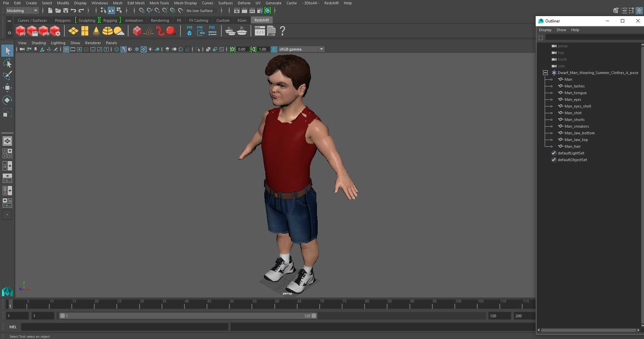Toggle film gate in viewport toolbar
The height and width of the screenshot is (339, 644).
(x=73, y=49)
